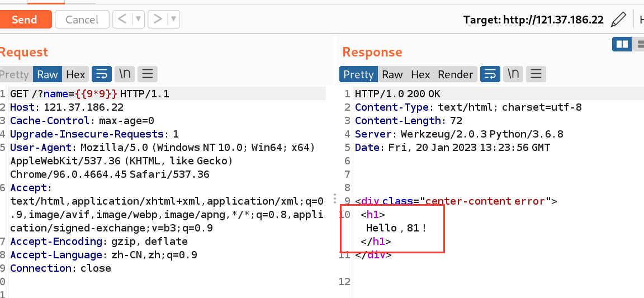
Task: Click the Response panel heading
Action: pos(372,52)
